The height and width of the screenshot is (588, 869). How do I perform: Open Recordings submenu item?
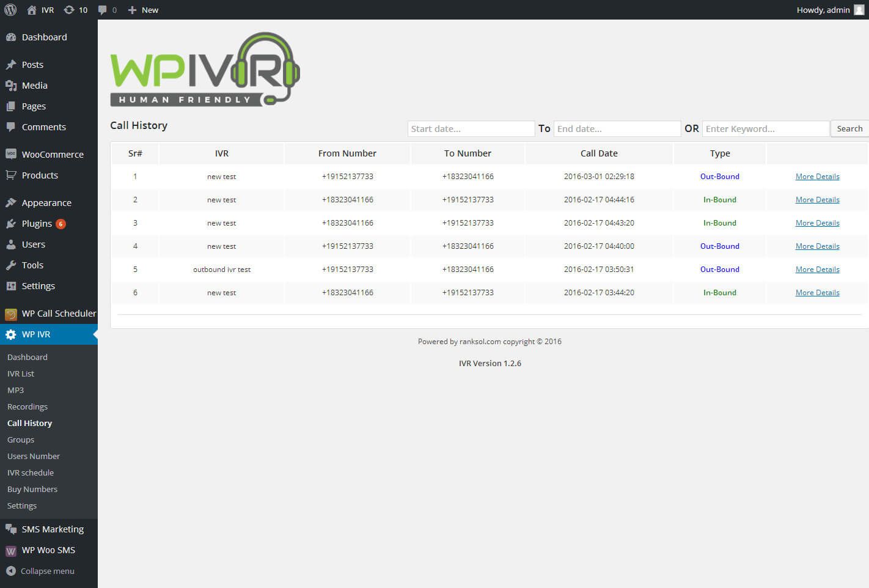point(28,406)
